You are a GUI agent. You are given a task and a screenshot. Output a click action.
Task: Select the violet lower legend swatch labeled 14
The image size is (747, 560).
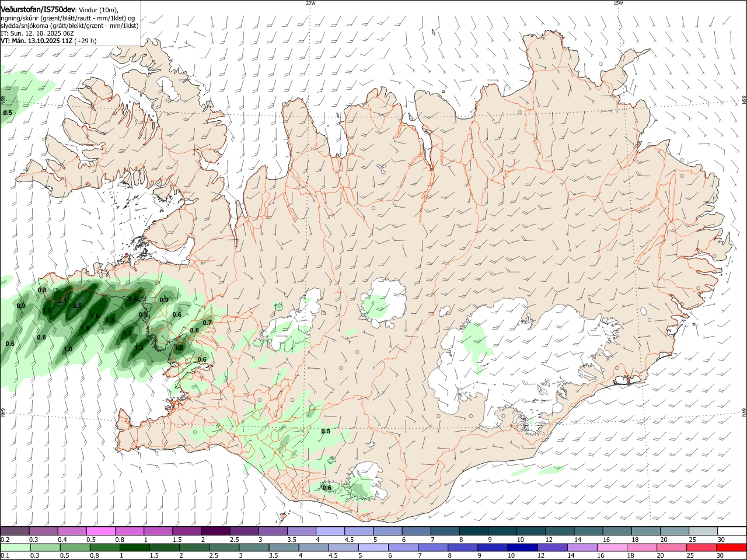tap(582, 547)
